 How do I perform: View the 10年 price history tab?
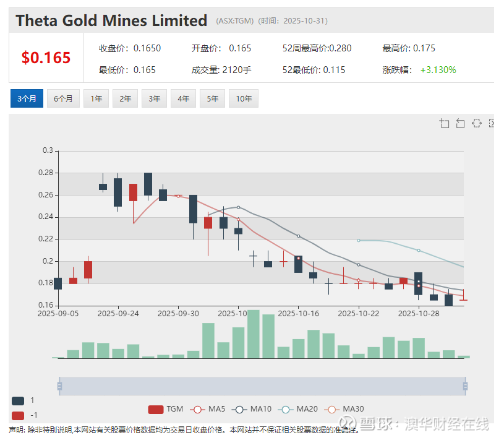[x=244, y=98]
